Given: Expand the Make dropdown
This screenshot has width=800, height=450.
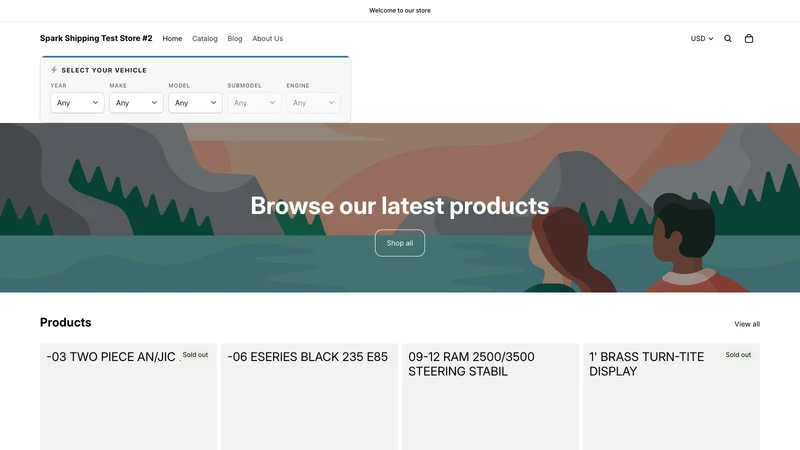Looking at the screenshot, I should click(x=136, y=103).
